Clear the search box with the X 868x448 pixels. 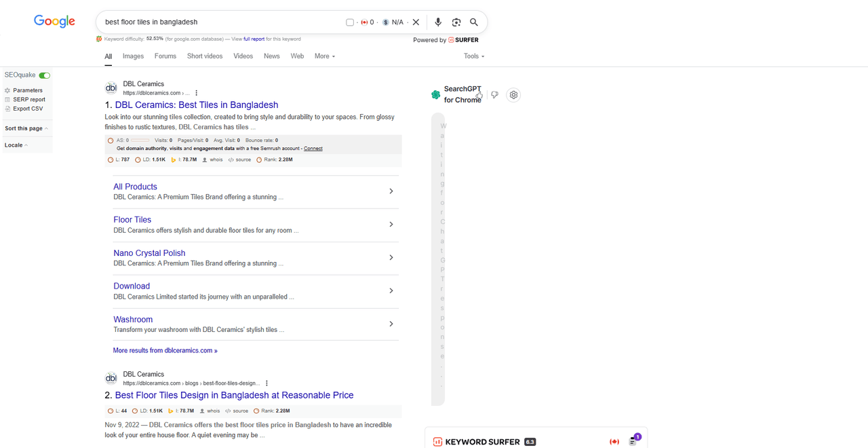click(x=416, y=22)
